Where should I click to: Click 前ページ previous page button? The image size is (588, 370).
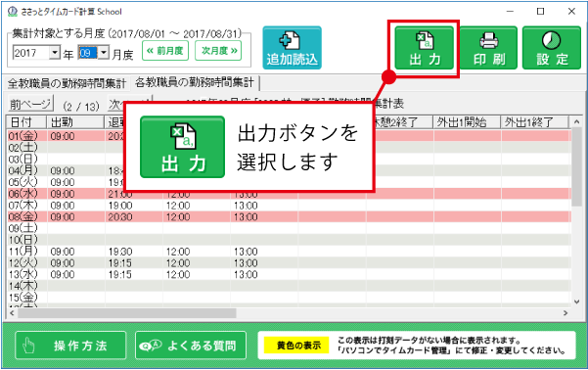pyautogui.click(x=30, y=104)
